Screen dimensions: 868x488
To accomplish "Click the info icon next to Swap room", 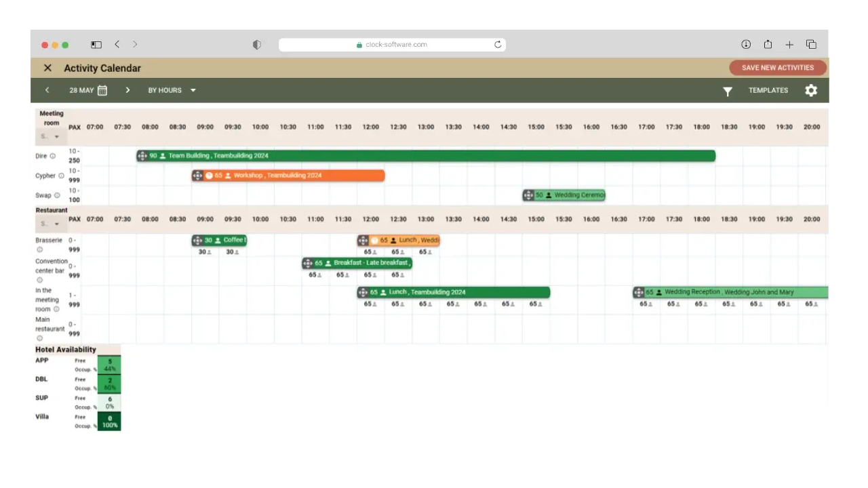I will 57,195.
